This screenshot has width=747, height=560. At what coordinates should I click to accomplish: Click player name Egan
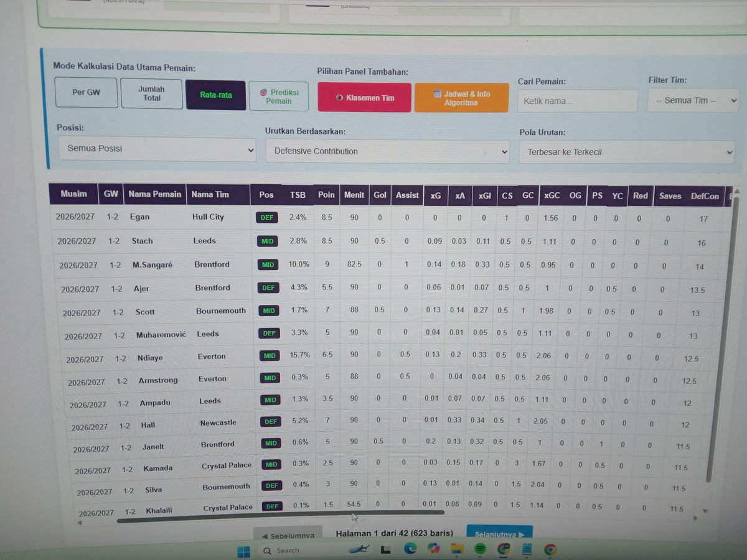[x=139, y=217]
